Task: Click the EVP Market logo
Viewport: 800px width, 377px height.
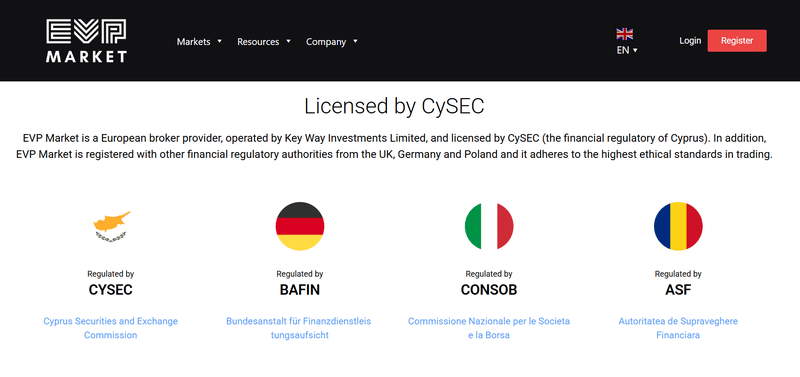Action: click(86, 41)
